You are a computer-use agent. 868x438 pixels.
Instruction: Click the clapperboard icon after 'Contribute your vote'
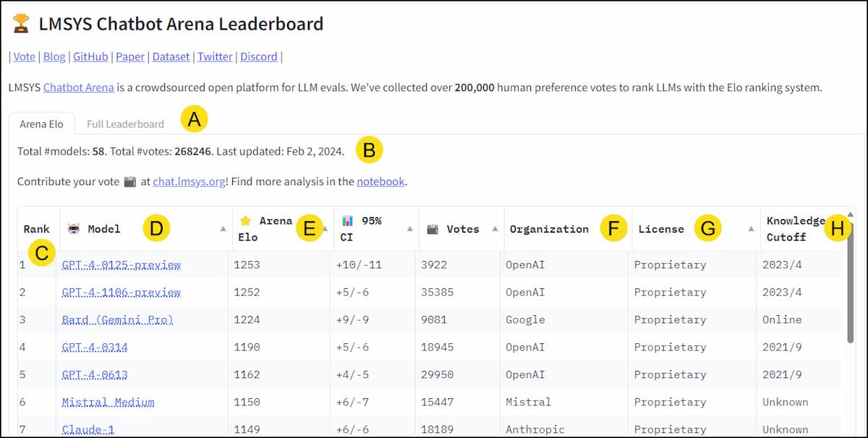point(129,181)
